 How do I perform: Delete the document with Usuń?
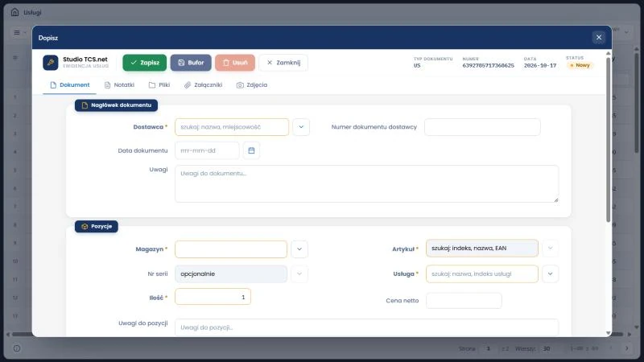[235, 63]
